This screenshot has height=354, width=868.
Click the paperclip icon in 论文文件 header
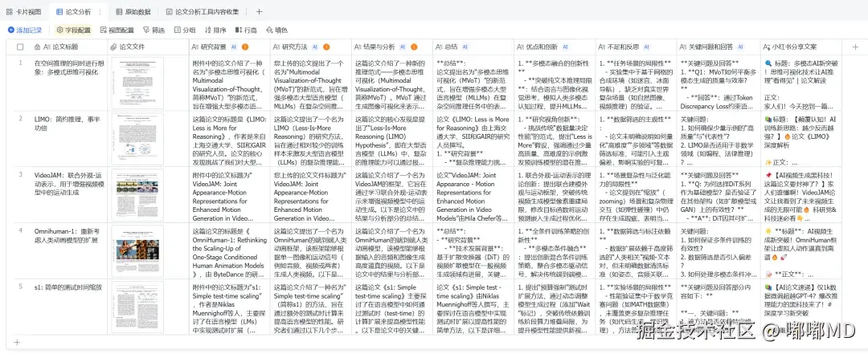coord(113,47)
